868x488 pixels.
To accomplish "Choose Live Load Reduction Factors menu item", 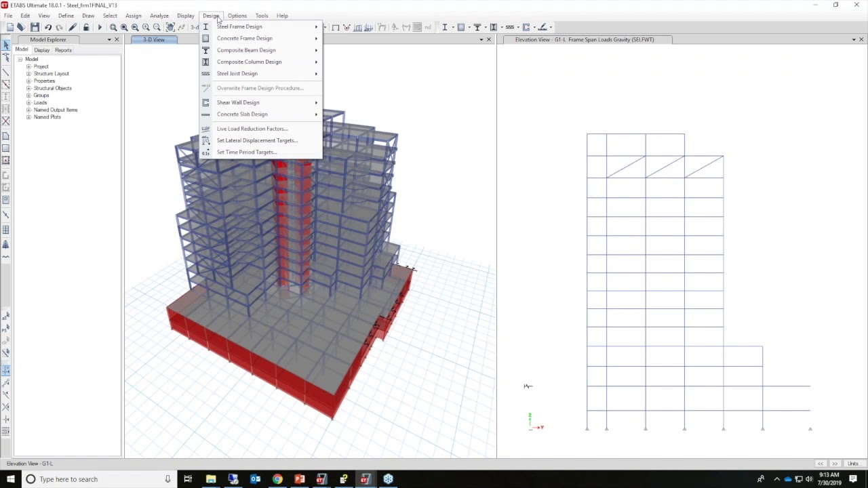I will pos(260,129).
